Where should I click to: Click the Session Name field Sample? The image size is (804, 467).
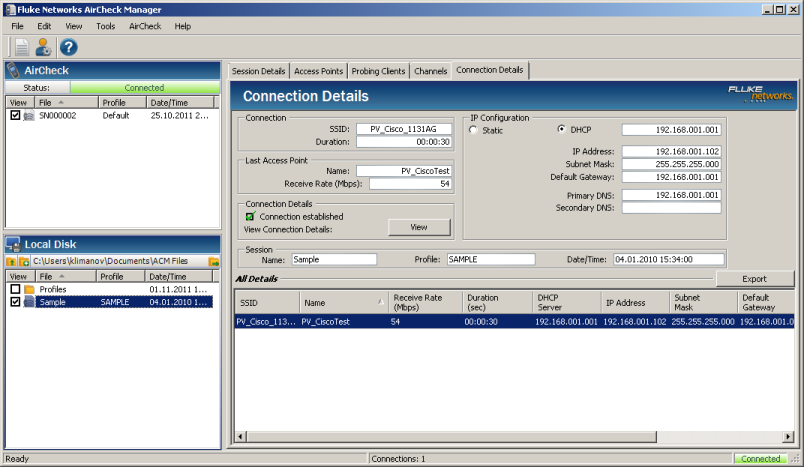click(334, 259)
